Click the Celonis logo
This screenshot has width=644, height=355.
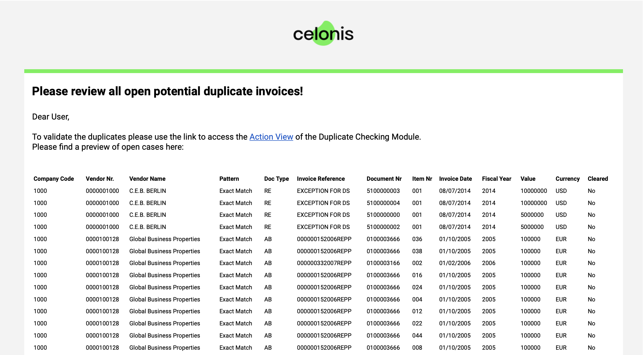coord(323,33)
